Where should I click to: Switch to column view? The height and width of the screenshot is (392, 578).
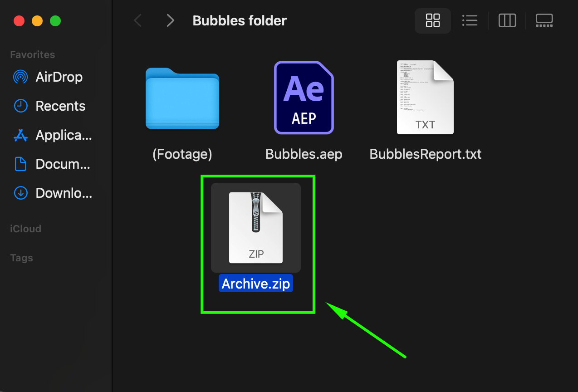507,20
